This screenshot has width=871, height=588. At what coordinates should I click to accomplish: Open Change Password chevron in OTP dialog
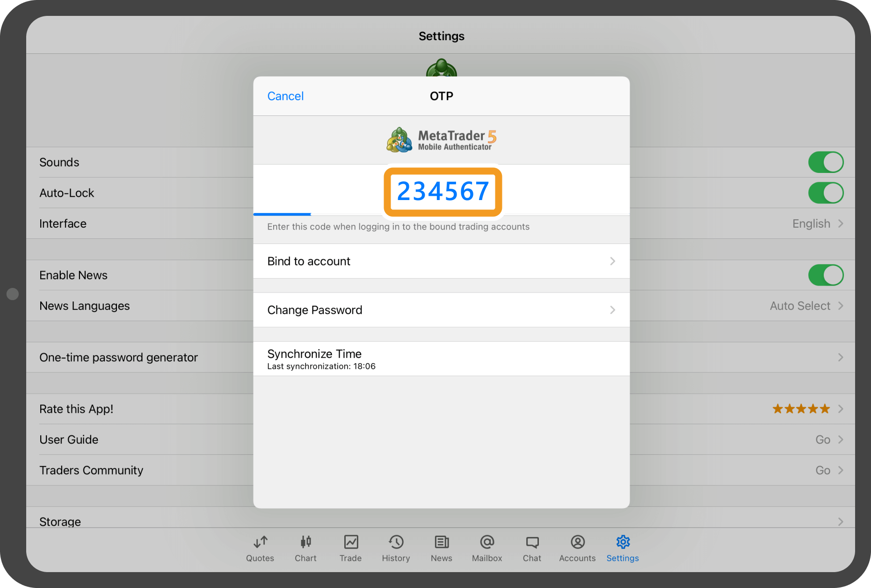coord(612,310)
